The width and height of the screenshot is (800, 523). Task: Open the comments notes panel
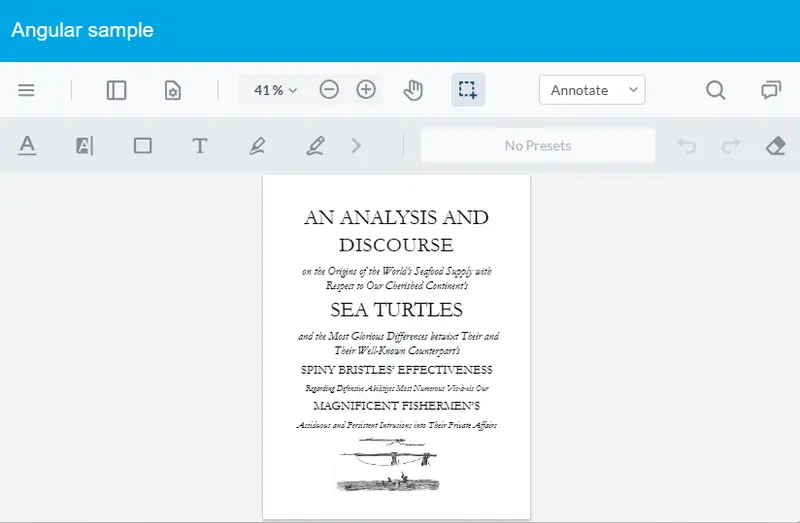pyautogui.click(x=771, y=90)
